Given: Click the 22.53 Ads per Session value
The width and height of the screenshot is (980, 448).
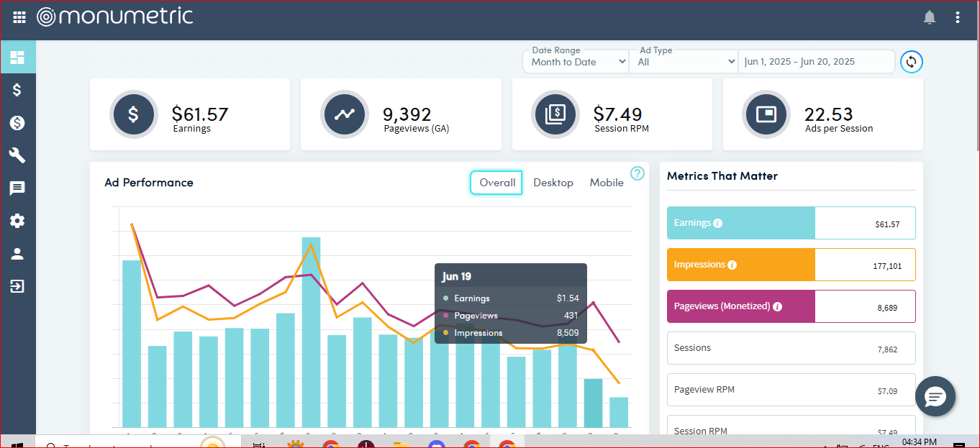Looking at the screenshot, I should click(x=829, y=114).
